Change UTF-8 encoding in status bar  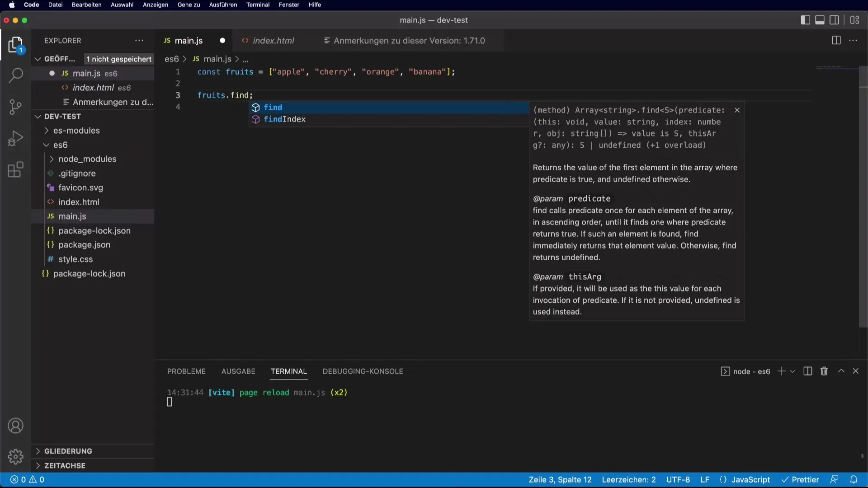[x=678, y=479]
